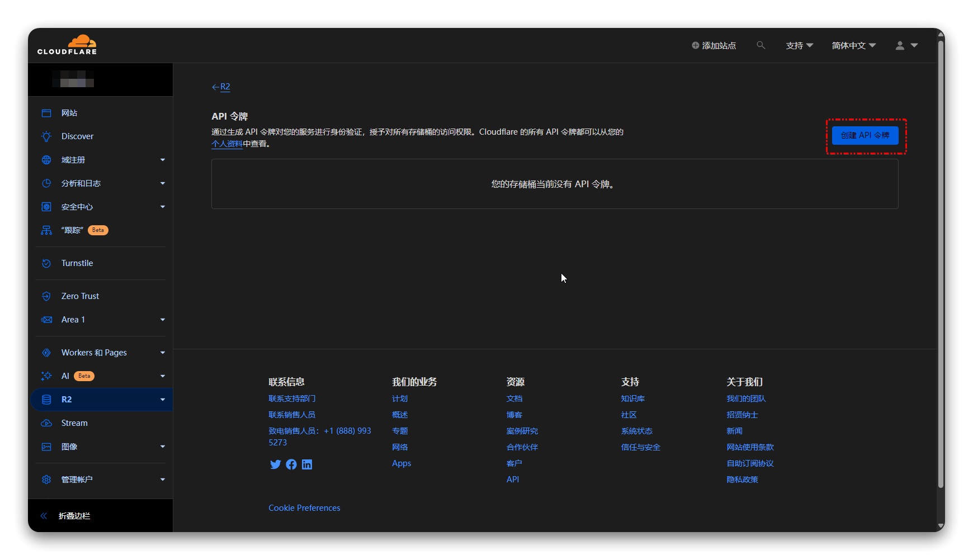Open Cloudflare LinkedIn page
973x560 pixels.
(307, 464)
